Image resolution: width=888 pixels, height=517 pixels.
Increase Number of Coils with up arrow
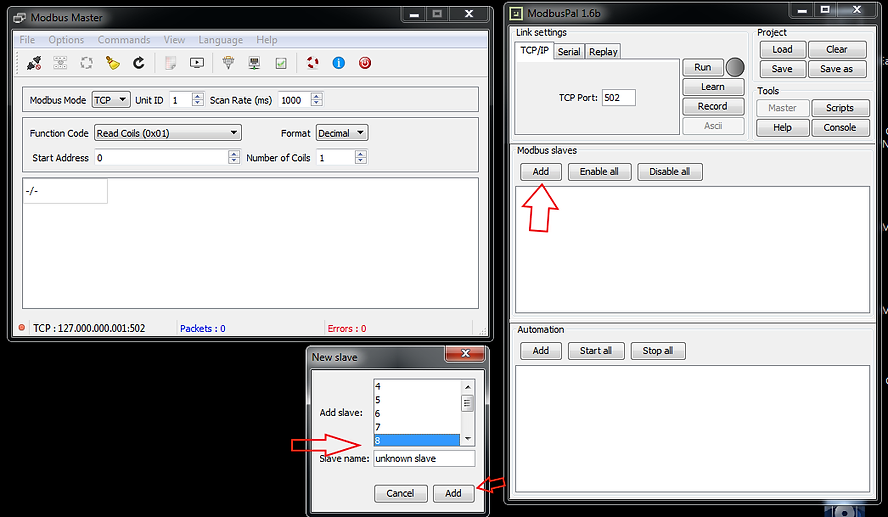[361, 154]
